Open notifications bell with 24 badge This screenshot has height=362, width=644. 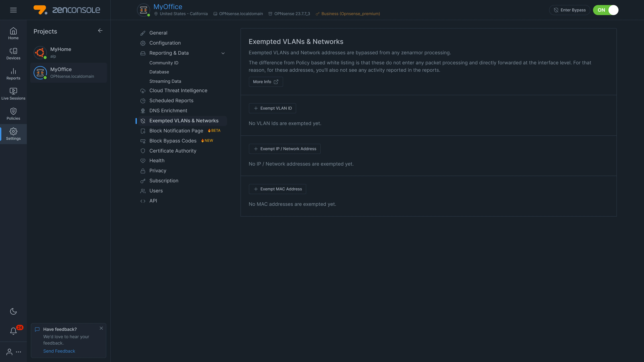(13, 331)
